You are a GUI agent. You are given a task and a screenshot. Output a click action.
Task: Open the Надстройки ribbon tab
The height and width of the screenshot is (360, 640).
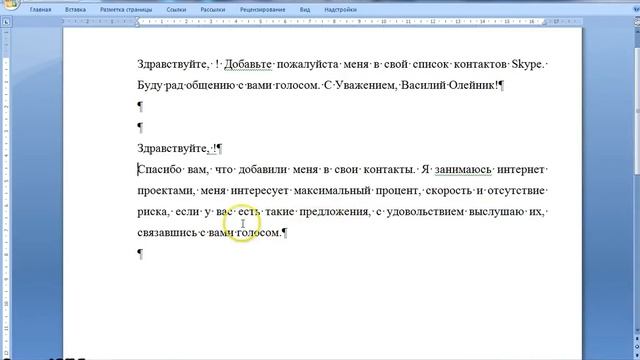[x=340, y=9]
